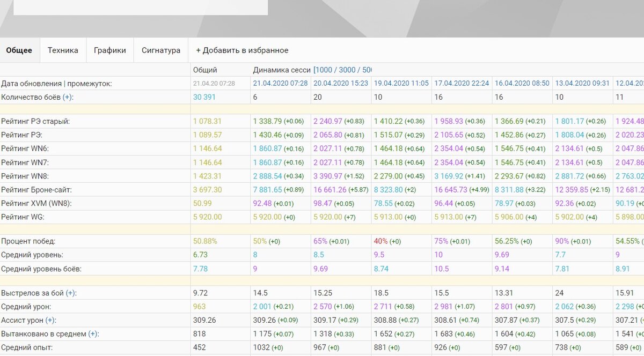This screenshot has width=644, height=356.
Task: Click the Рейтинг РЭ value 2 105.65
Action: [x=449, y=135]
